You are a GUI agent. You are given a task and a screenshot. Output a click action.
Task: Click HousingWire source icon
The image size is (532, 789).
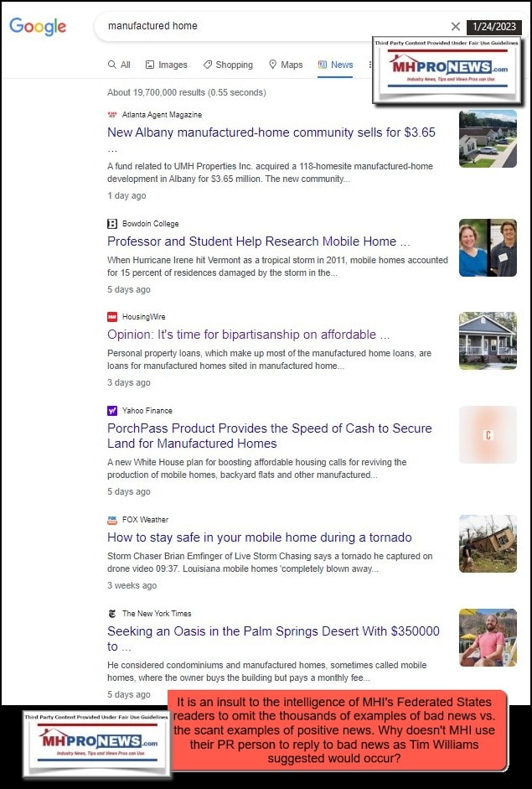tap(112, 316)
